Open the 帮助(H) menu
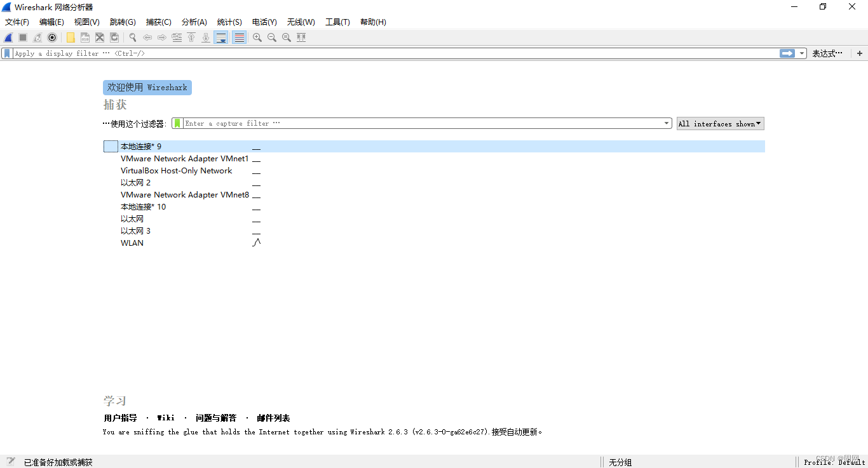 [x=373, y=22]
